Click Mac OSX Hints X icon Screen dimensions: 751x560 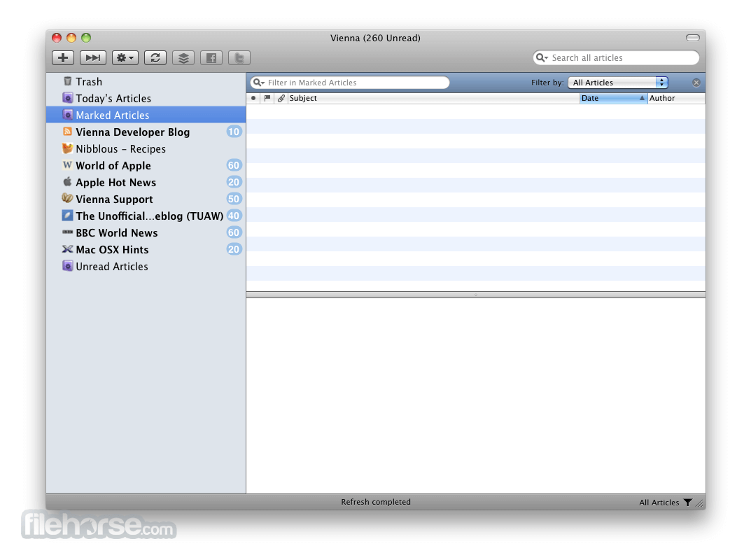[67, 249]
